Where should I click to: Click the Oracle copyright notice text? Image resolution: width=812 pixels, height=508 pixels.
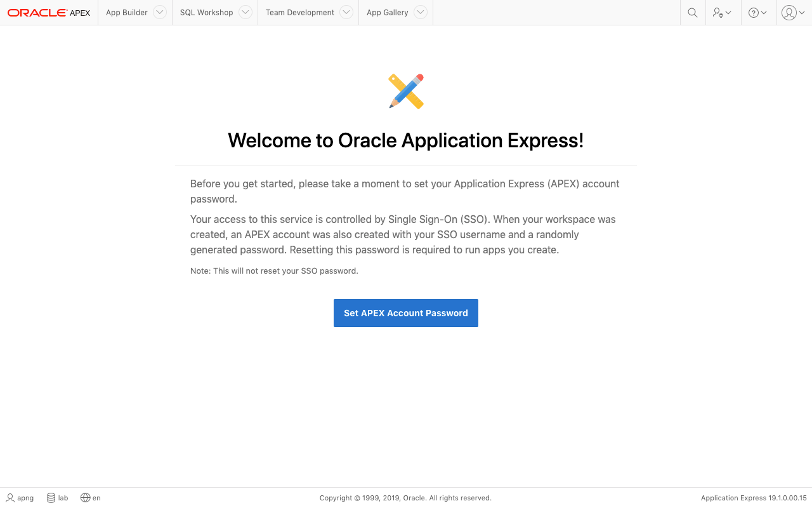(x=405, y=498)
